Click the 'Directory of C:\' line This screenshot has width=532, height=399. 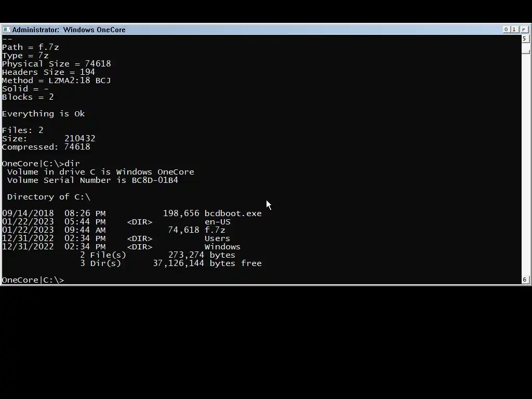pyautogui.click(x=48, y=197)
